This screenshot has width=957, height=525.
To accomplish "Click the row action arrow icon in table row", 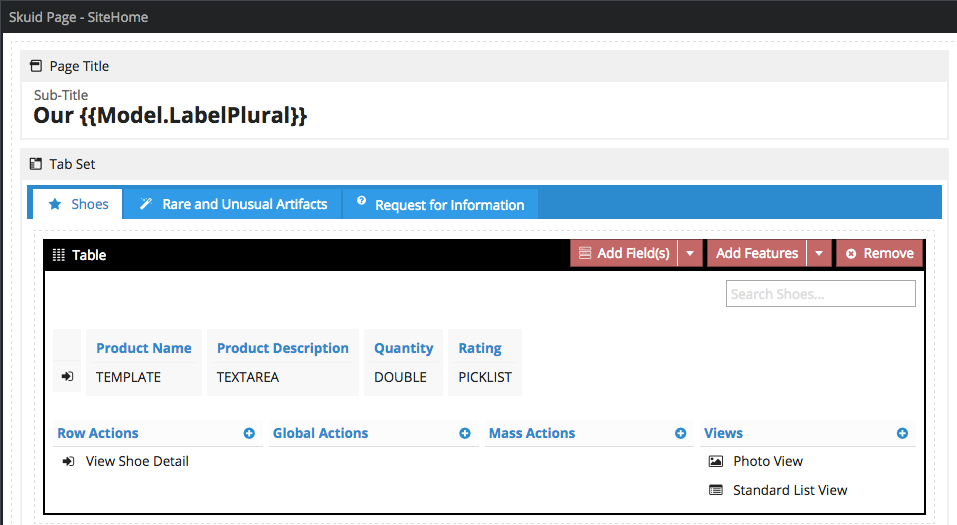I will (x=67, y=377).
